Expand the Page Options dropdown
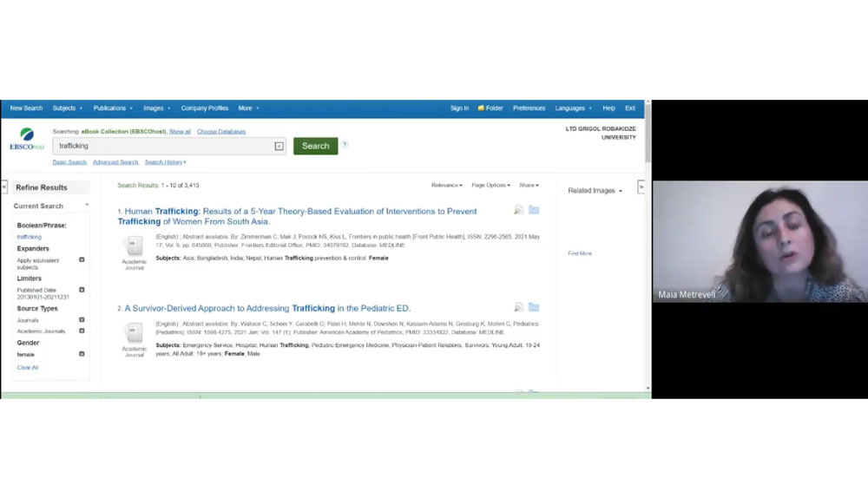Viewport: 868px width, 498px height. tap(490, 185)
